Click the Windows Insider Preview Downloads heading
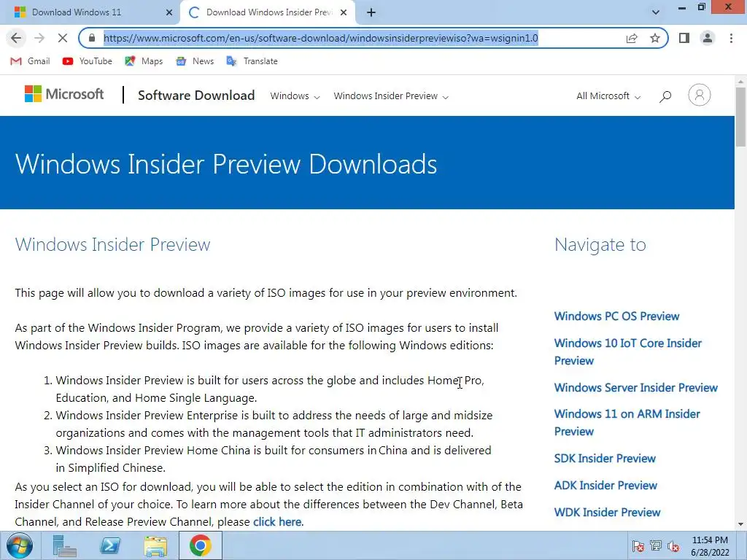This screenshot has height=560, width=747. (226, 164)
